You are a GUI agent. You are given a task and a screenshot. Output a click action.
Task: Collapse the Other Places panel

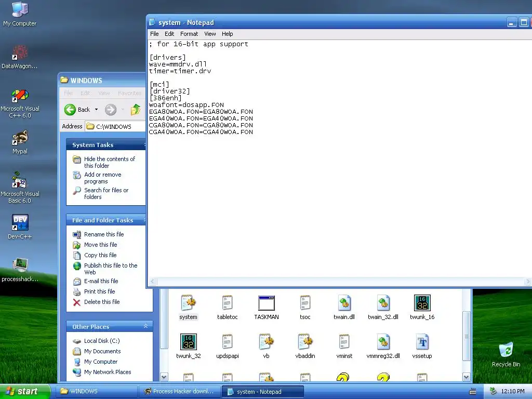(x=145, y=326)
